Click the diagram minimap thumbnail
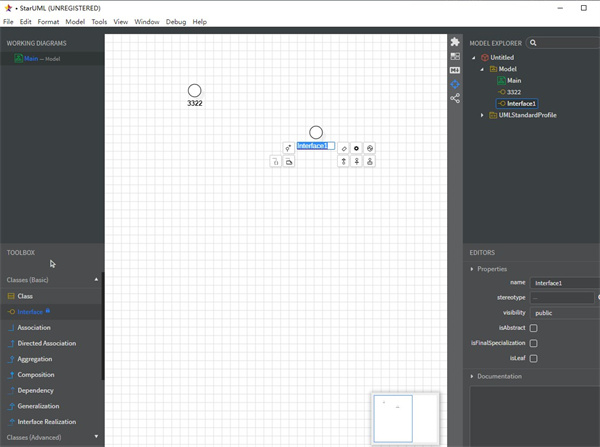Viewport: 600px width, 447px height. click(392, 419)
